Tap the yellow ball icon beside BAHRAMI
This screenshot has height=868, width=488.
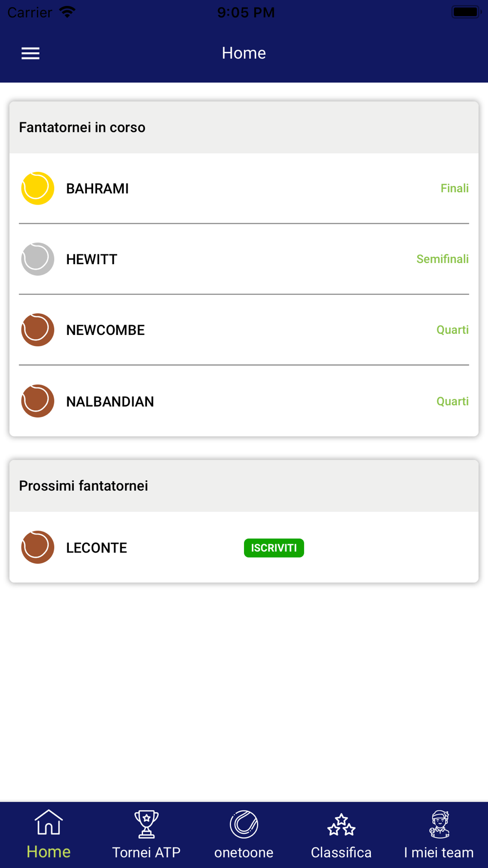tap(38, 188)
